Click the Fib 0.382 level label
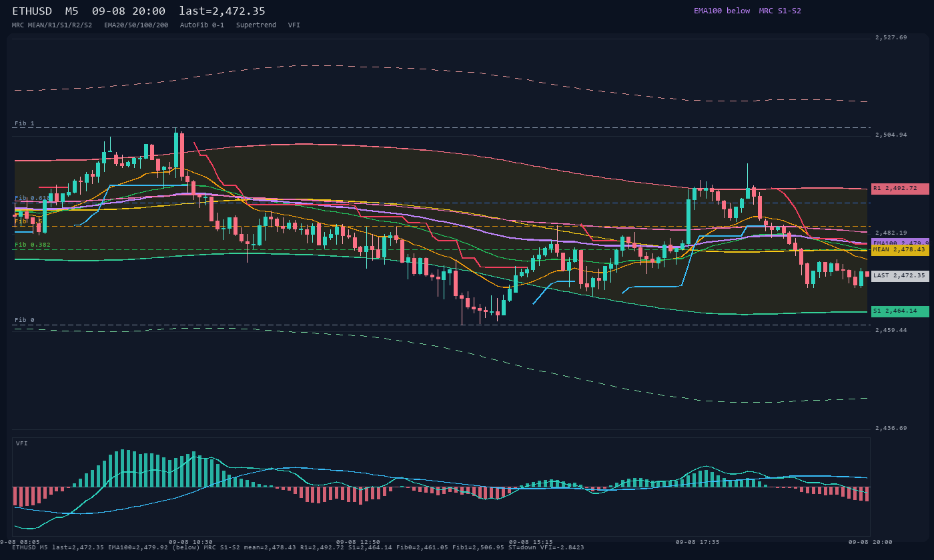The width and height of the screenshot is (934, 560). 33,245
